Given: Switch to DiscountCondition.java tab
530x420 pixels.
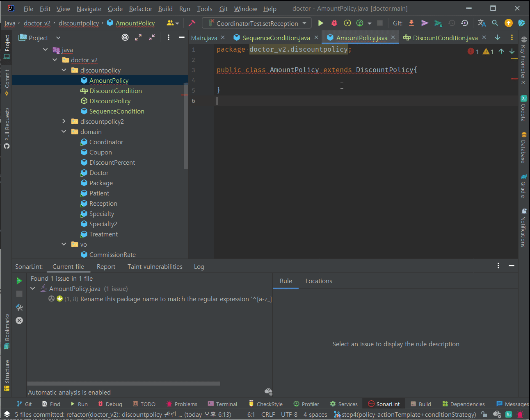Looking at the screenshot, I should pos(445,38).
